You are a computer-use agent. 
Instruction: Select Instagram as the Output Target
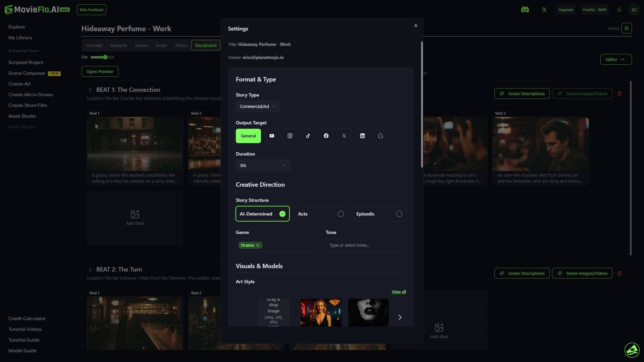(x=290, y=136)
